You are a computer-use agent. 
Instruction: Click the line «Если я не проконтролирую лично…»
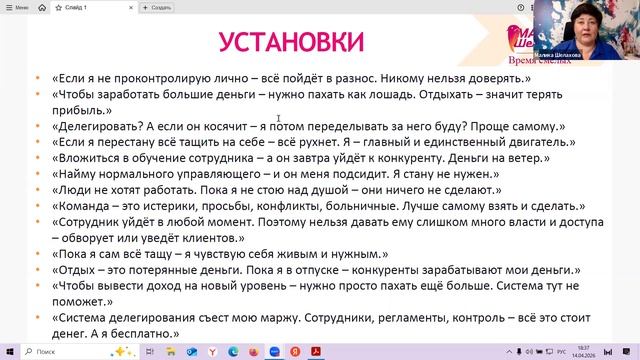click(291, 78)
